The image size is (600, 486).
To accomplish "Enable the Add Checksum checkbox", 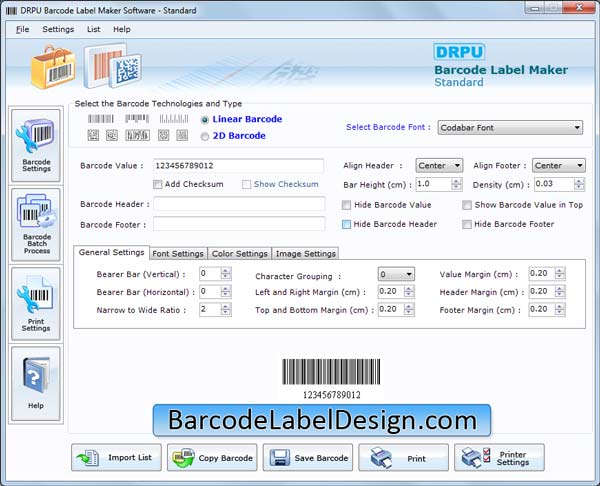I will pyautogui.click(x=157, y=184).
